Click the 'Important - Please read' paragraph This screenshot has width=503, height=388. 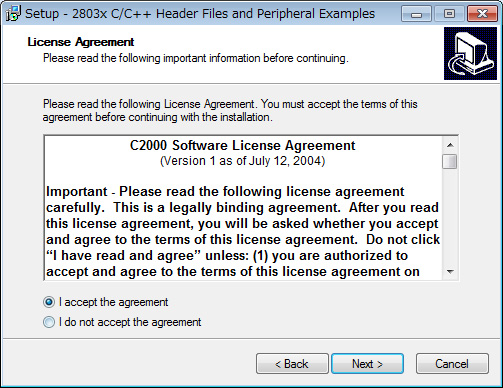(x=243, y=232)
